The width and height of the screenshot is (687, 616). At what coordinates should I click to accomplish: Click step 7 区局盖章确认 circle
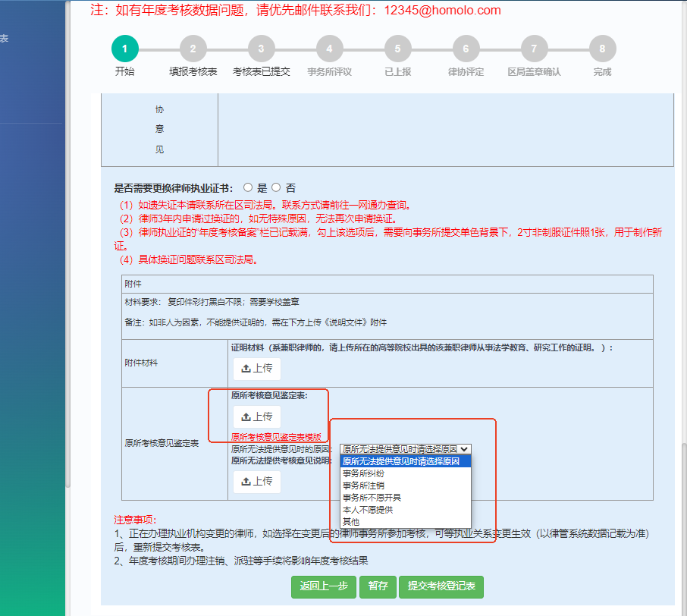(x=534, y=49)
